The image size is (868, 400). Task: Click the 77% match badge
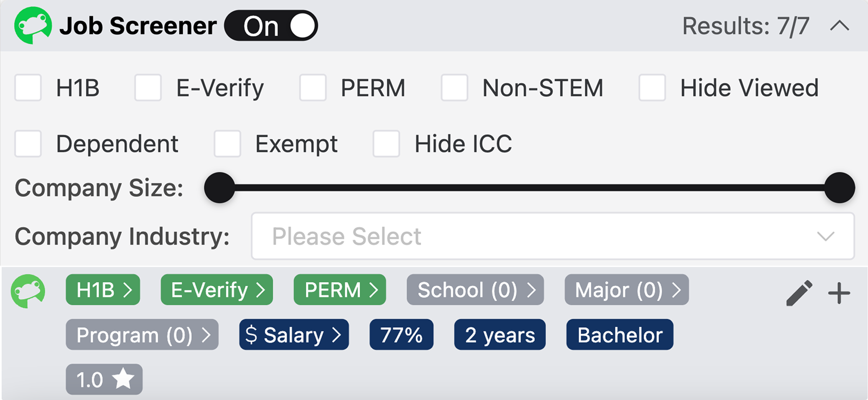[401, 334]
